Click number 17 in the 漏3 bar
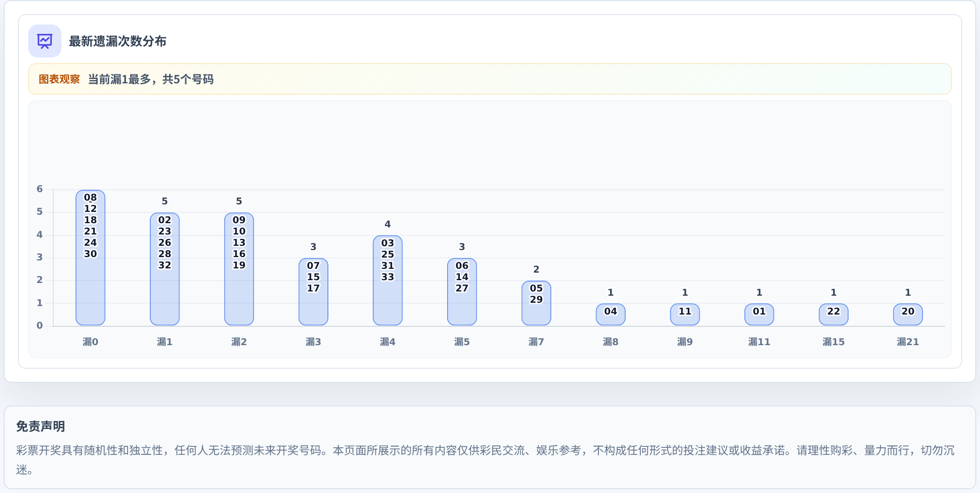Image resolution: width=980 pixels, height=493 pixels. click(x=313, y=288)
